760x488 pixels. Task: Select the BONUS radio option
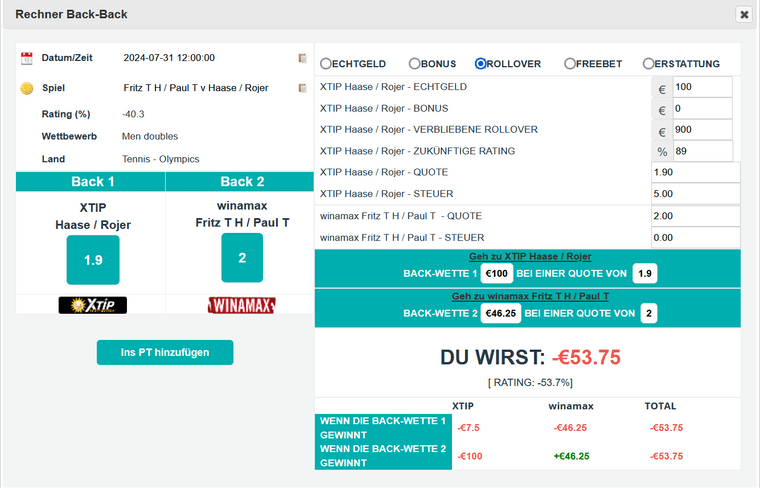coord(414,63)
